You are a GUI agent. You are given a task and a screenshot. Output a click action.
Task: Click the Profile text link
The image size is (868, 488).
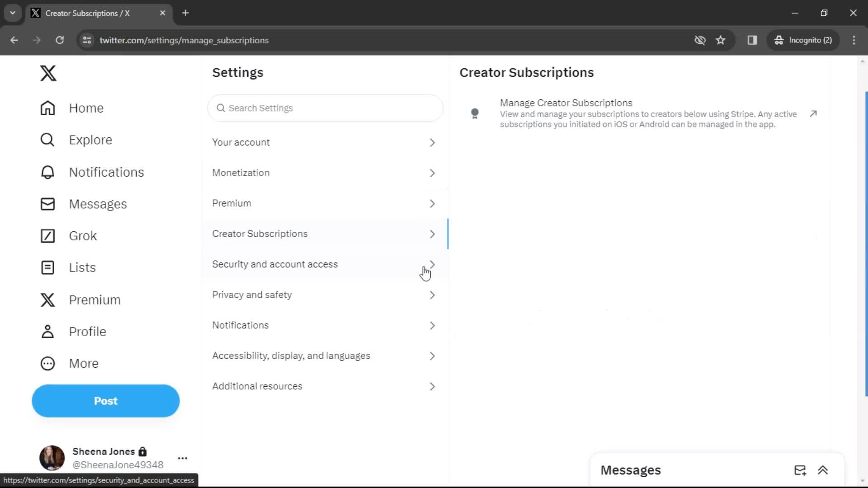88,332
